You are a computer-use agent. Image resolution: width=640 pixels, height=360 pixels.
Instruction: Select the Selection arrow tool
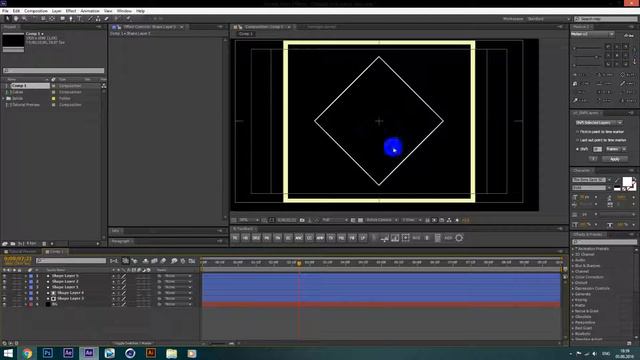[x=7, y=18]
